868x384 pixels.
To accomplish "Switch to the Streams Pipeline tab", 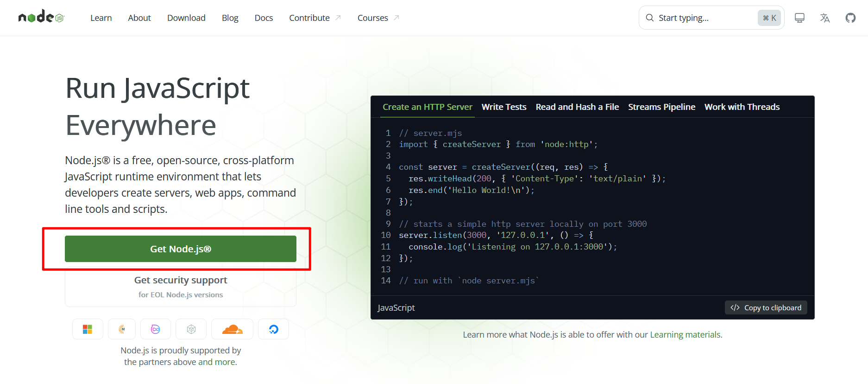I will [x=661, y=107].
